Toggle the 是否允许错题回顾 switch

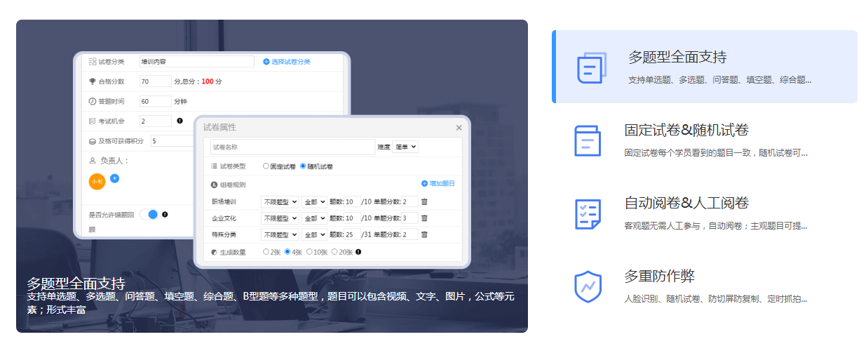click(x=149, y=214)
